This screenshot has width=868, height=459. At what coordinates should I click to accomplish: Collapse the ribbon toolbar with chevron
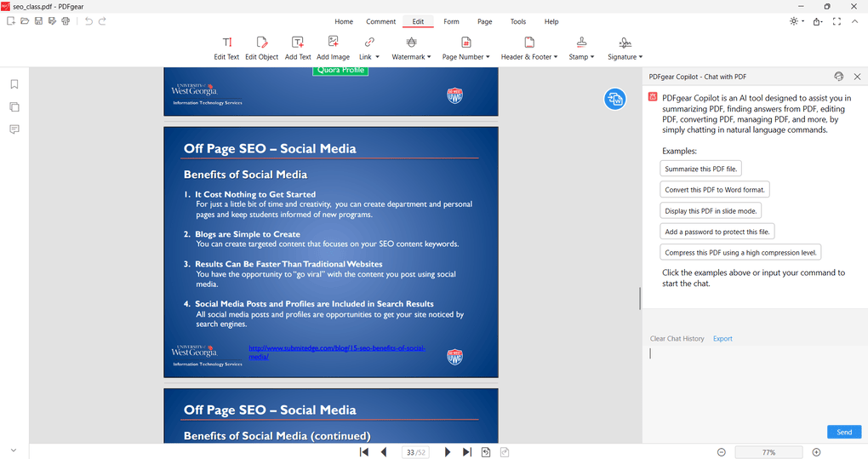pos(855,21)
